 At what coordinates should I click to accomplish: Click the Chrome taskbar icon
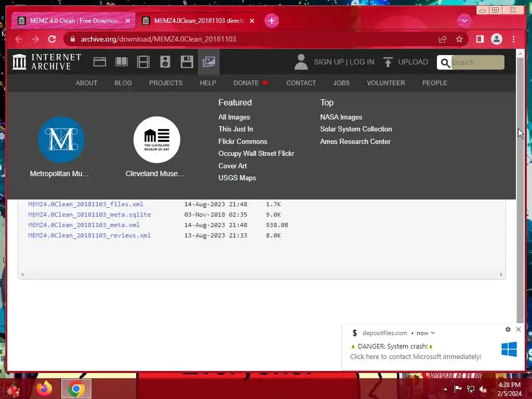coord(76,389)
